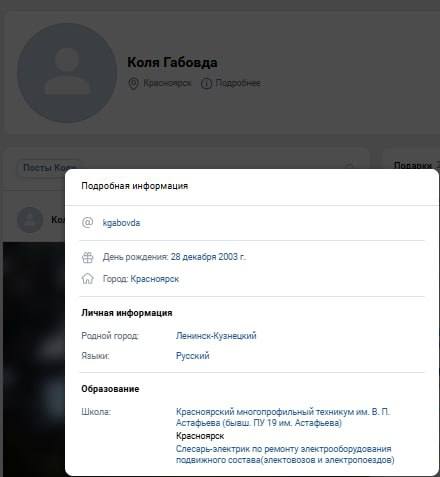
Task: Click the location pin icon near Красноярск
Action: [133, 83]
